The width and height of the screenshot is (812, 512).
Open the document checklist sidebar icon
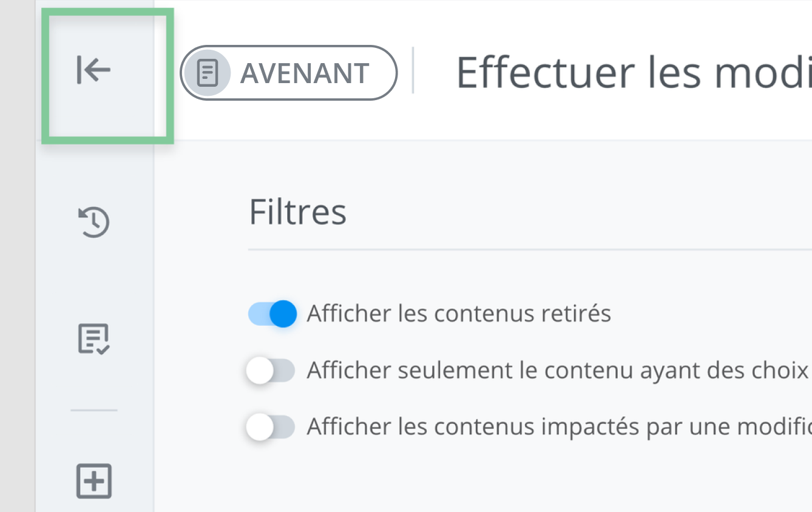(x=94, y=339)
